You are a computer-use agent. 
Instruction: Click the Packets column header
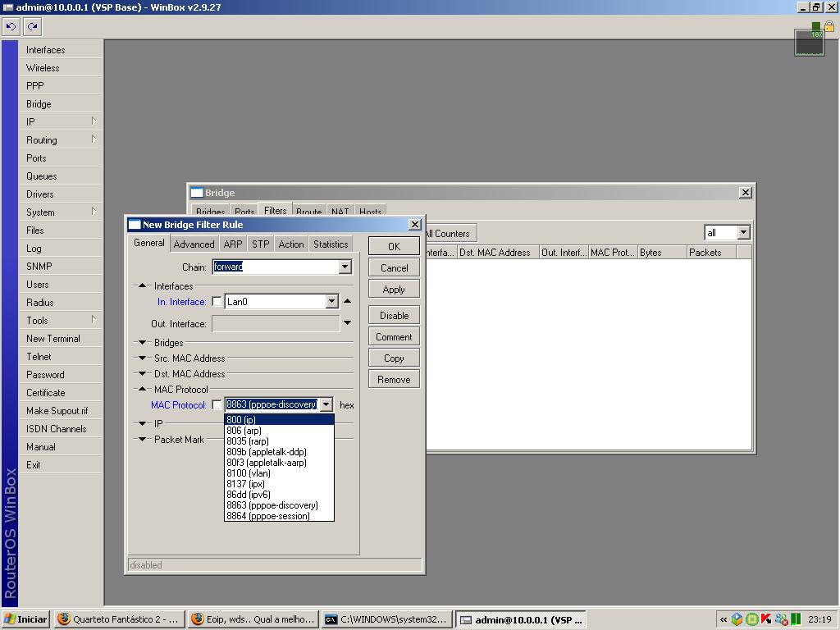pyautogui.click(x=711, y=253)
